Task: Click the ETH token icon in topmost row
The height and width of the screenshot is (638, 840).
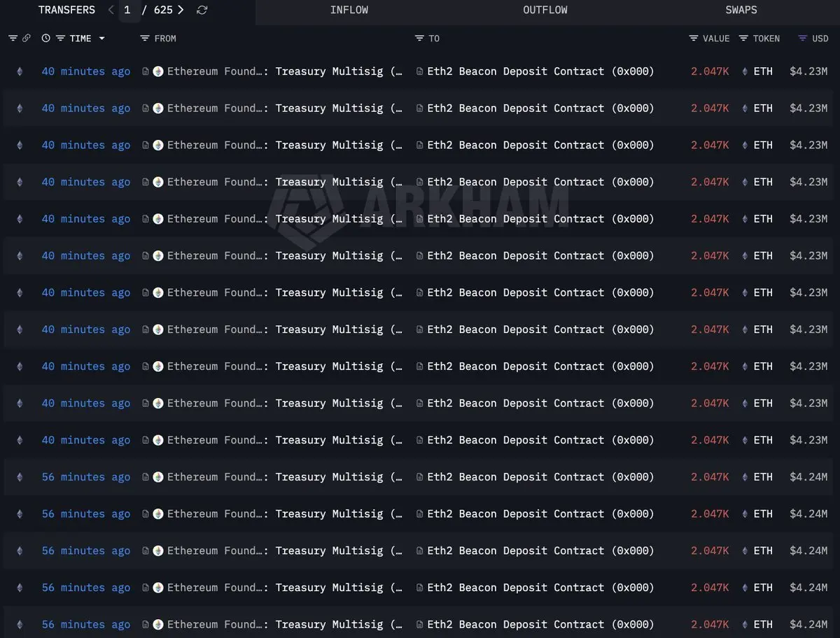Action: coord(744,71)
